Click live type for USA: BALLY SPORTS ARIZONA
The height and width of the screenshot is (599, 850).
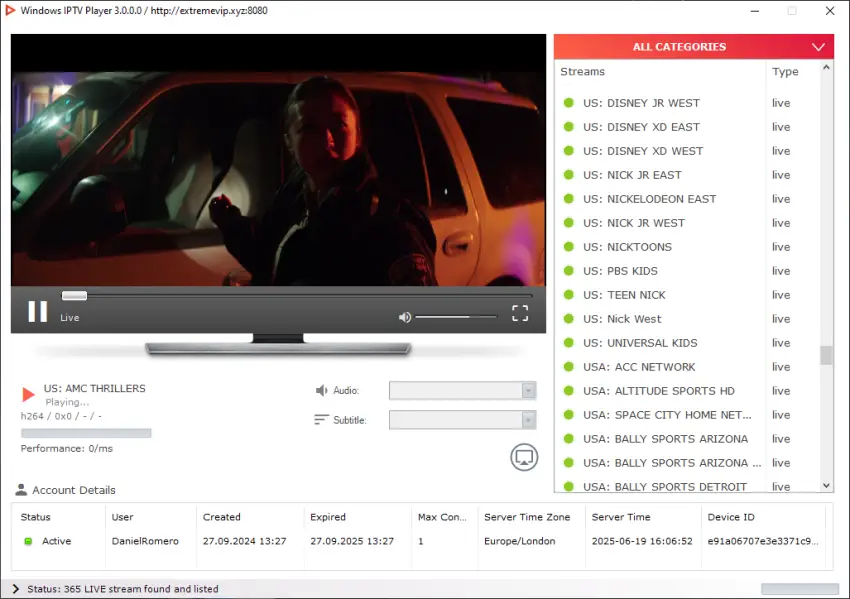[781, 439]
